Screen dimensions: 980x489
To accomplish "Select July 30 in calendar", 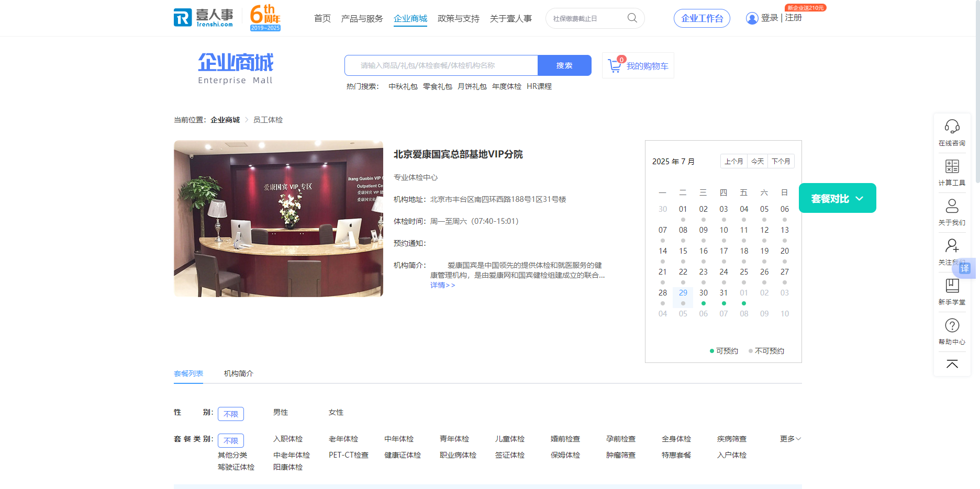I will point(704,297).
